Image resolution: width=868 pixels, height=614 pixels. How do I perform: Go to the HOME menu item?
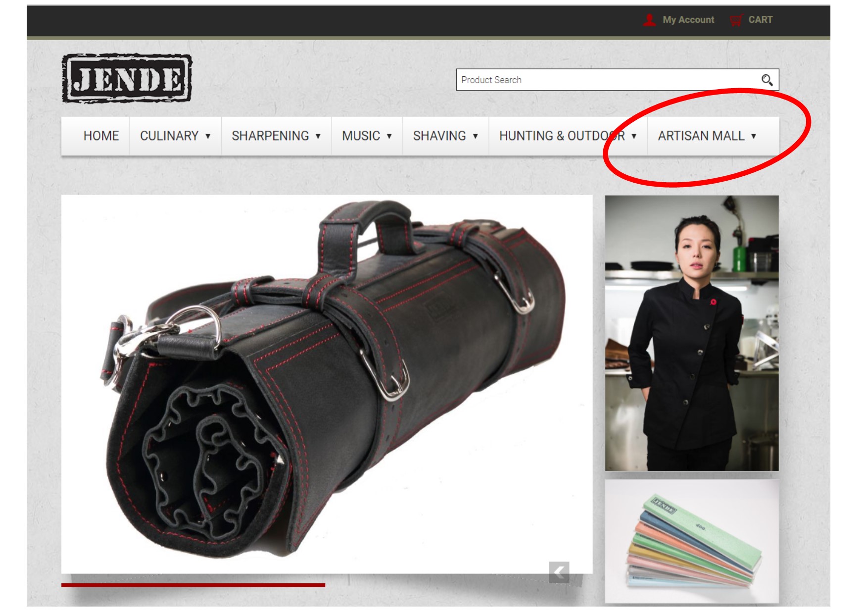tap(101, 136)
